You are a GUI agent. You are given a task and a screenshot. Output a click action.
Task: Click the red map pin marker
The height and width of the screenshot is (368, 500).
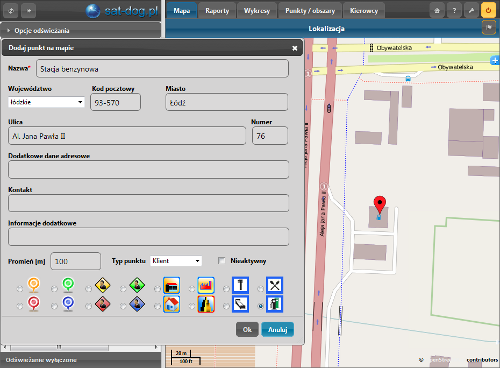(380, 204)
